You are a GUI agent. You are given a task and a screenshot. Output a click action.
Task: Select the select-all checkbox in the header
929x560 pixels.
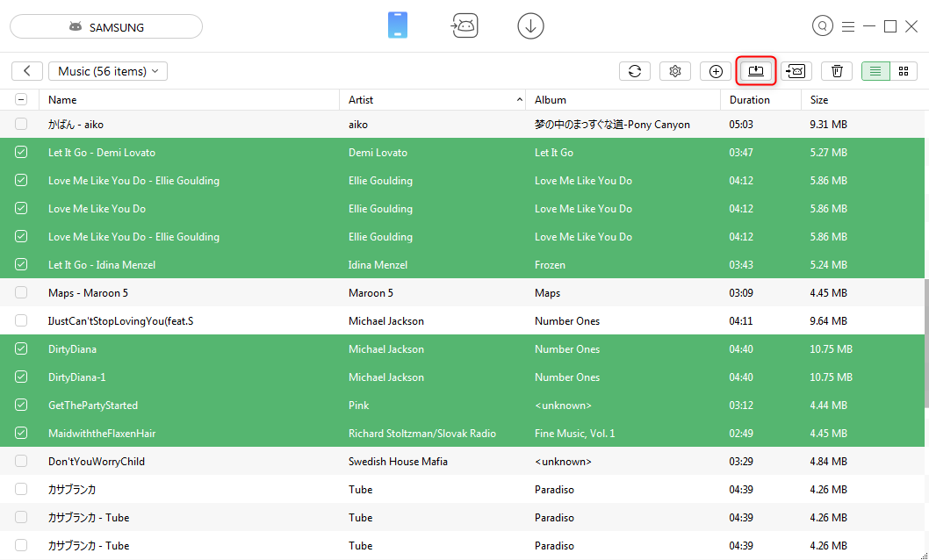coord(22,99)
